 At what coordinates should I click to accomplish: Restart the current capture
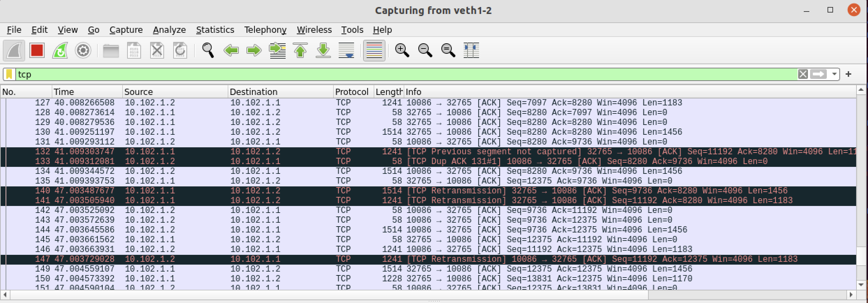[60, 51]
